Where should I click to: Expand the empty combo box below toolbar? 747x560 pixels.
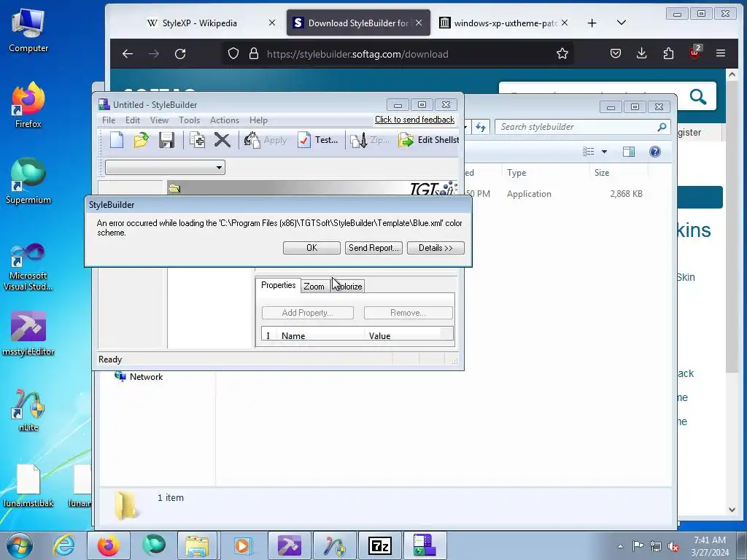click(x=165, y=167)
